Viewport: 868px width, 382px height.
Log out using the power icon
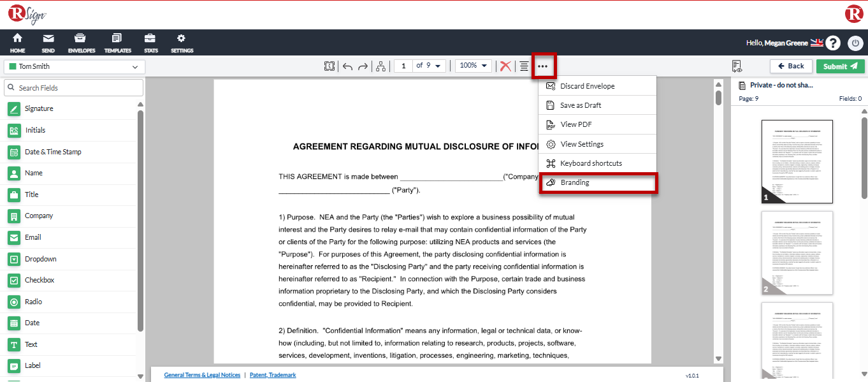click(x=855, y=43)
